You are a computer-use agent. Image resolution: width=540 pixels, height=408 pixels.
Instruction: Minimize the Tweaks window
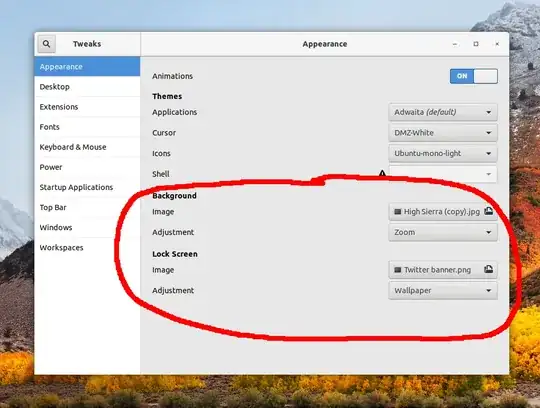[x=455, y=44]
